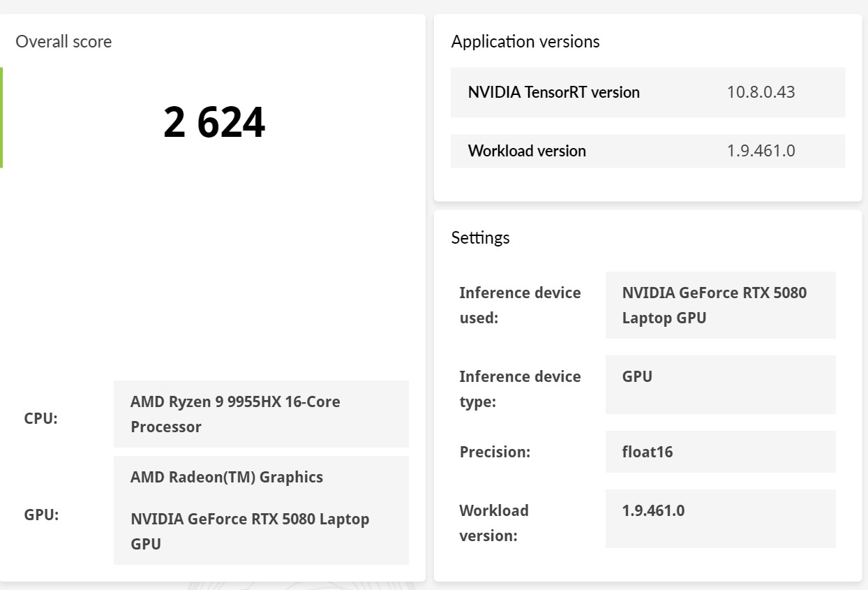The image size is (868, 590).
Task: Select RTX 5080 Laptop GPU in Settings panel
Action: tap(714, 305)
